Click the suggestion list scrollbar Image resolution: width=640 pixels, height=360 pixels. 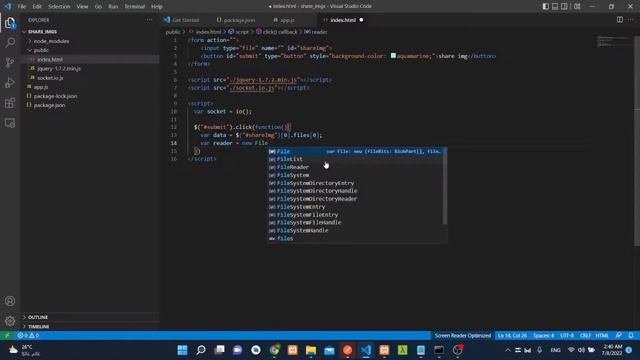(445, 186)
